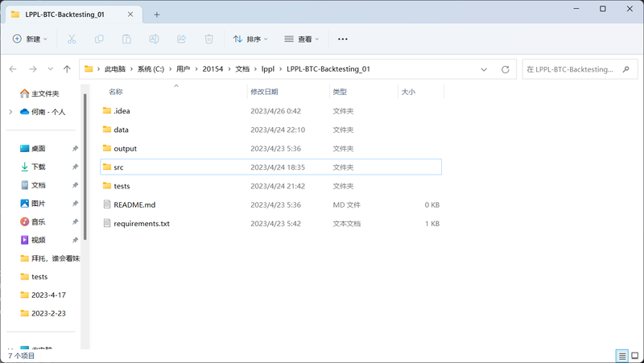Switch to details view in status bar

point(622,356)
